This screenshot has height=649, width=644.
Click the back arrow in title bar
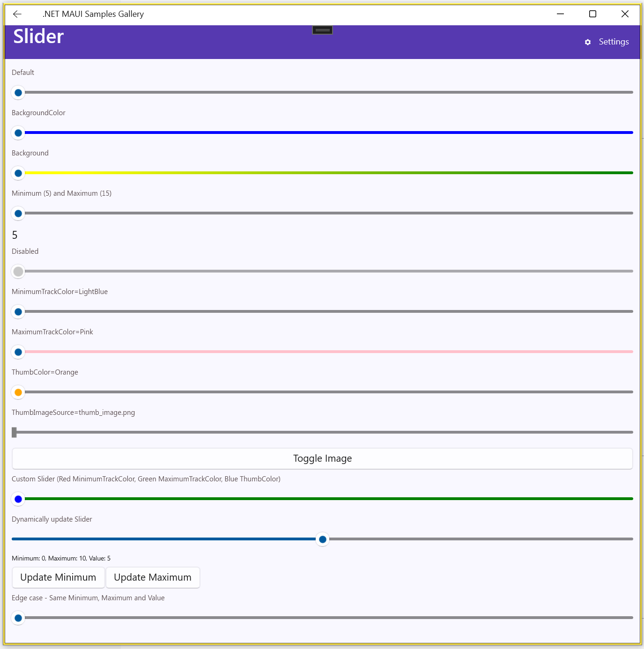pyautogui.click(x=17, y=14)
